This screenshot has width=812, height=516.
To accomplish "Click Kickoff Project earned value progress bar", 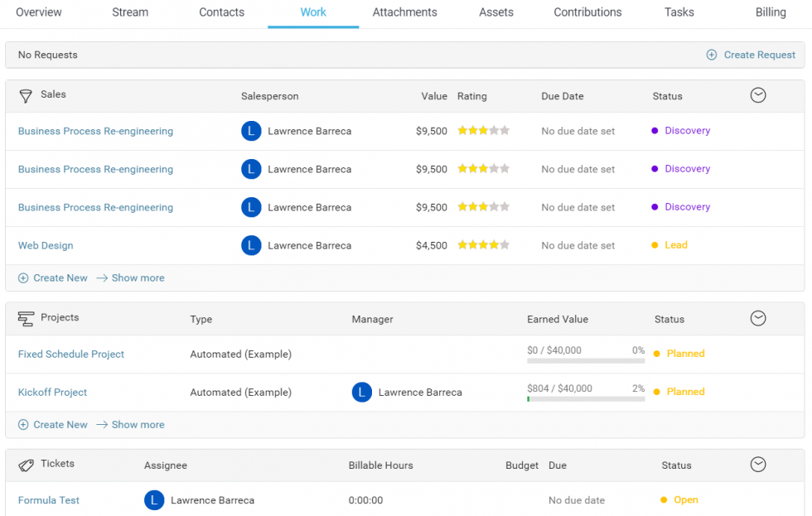I will pyautogui.click(x=585, y=399).
